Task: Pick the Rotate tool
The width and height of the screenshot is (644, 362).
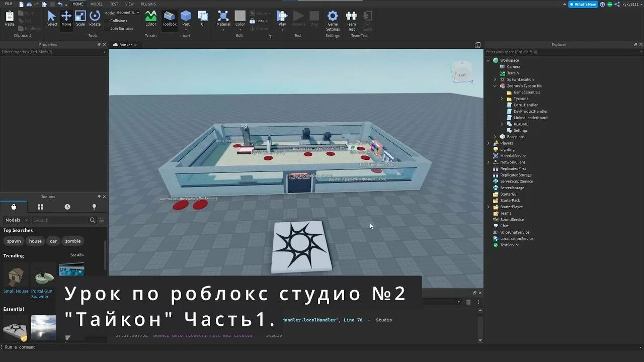Action: [x=95, y=19]
